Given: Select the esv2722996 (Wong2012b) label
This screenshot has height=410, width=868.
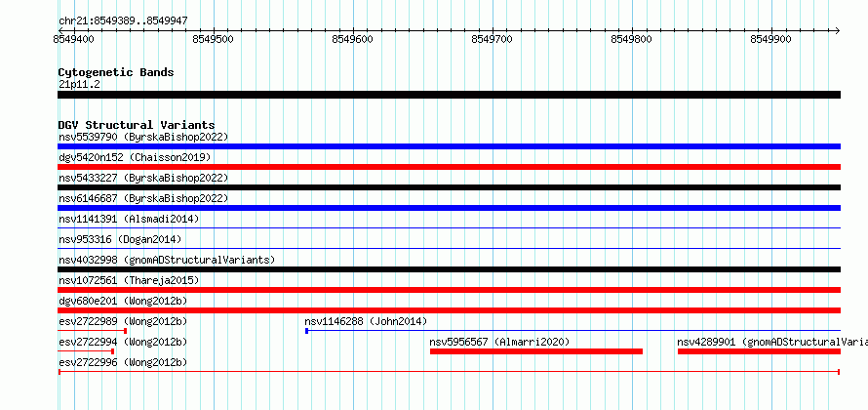Looking at the screenshot, I should 123,362.
